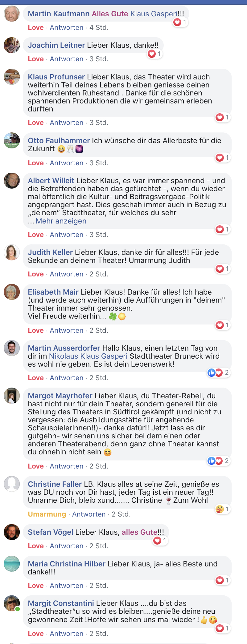Screen dimensions: 247x644
Task: Open the tagged Nikolaus Klaus Gasperi profile
Action: pyautogui.click(x=88, y=356)
